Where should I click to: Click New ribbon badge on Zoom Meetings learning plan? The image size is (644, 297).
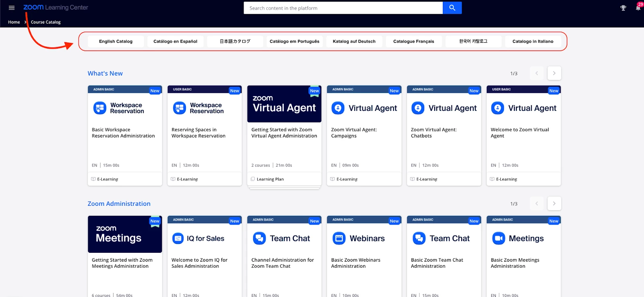[155, 222]
